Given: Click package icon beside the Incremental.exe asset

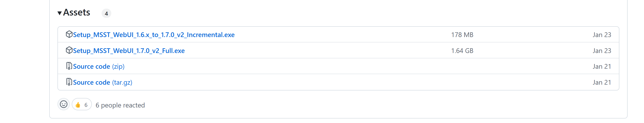Looking at the screenshot, I should tap(69, 34).
